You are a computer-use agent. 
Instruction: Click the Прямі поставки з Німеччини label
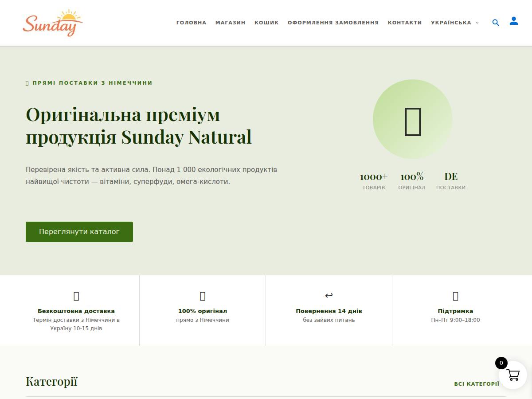(89, 83)
